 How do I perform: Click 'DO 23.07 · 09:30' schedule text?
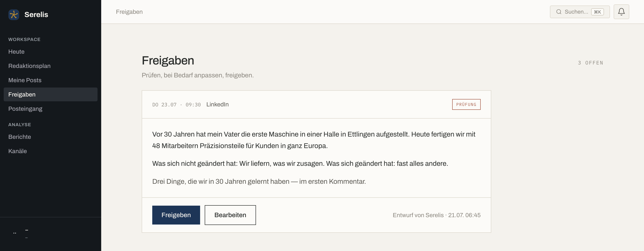point(176,105)
